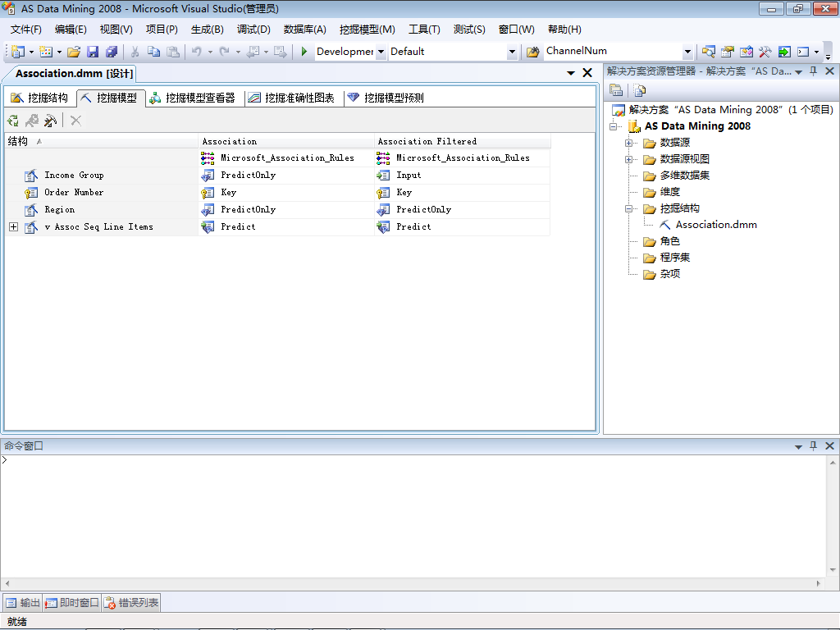Open the Add New Item dropdown arrow

pyautogui.click(x=59, y=52)
